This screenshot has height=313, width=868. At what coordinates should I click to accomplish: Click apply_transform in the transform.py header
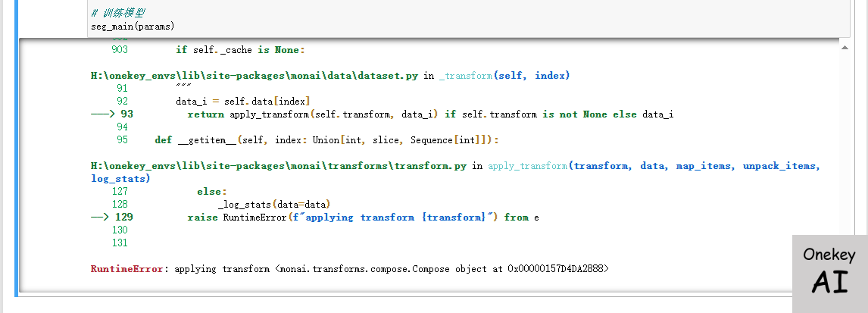pos(527,166)
